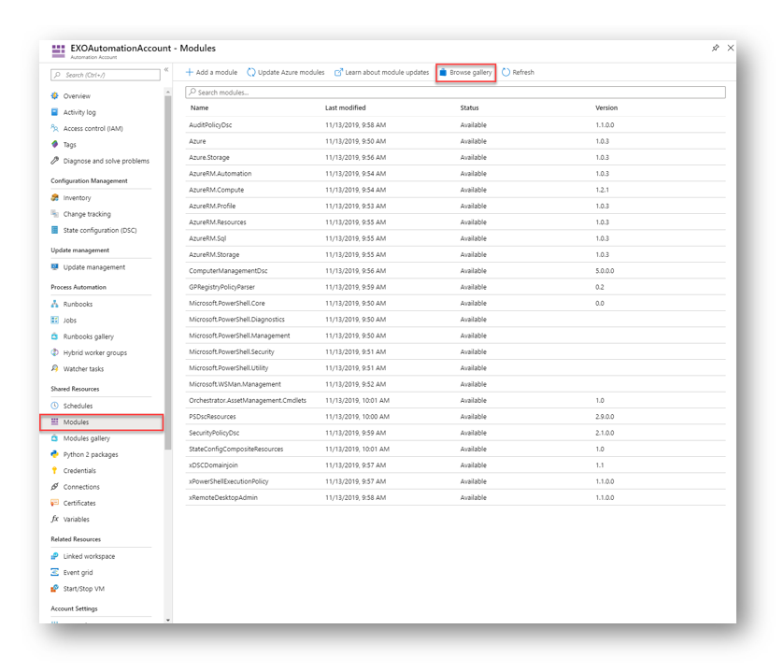Click the Search modules field
784x672 pixels.
[280, 91]
